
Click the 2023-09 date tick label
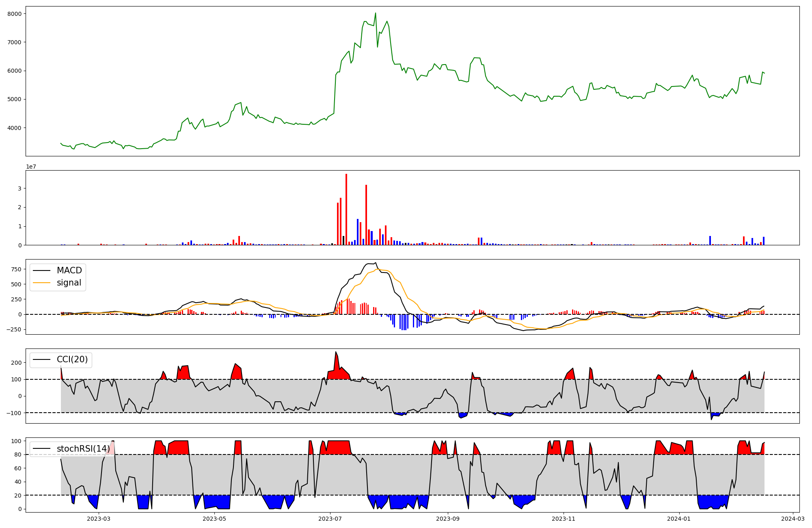448,519
